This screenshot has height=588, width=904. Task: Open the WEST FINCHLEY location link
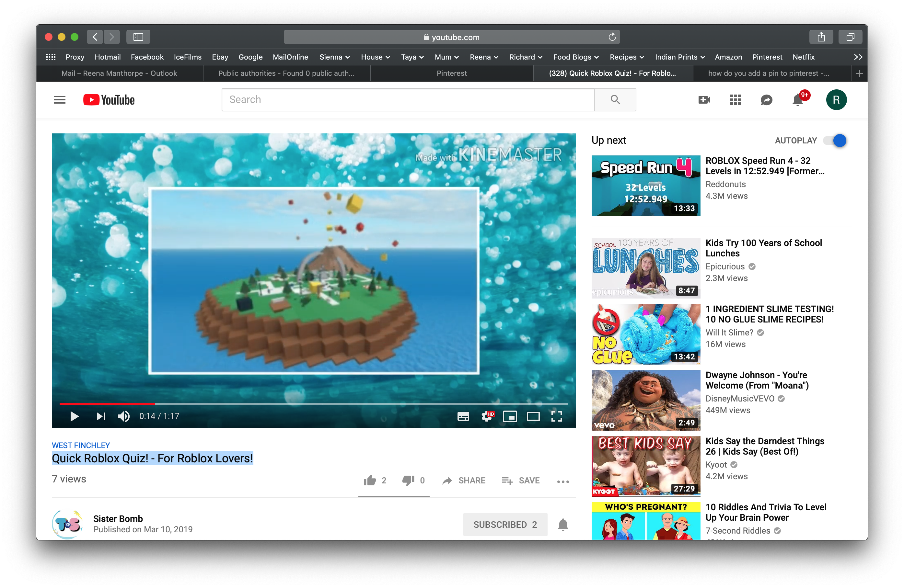tap(81, 445)
